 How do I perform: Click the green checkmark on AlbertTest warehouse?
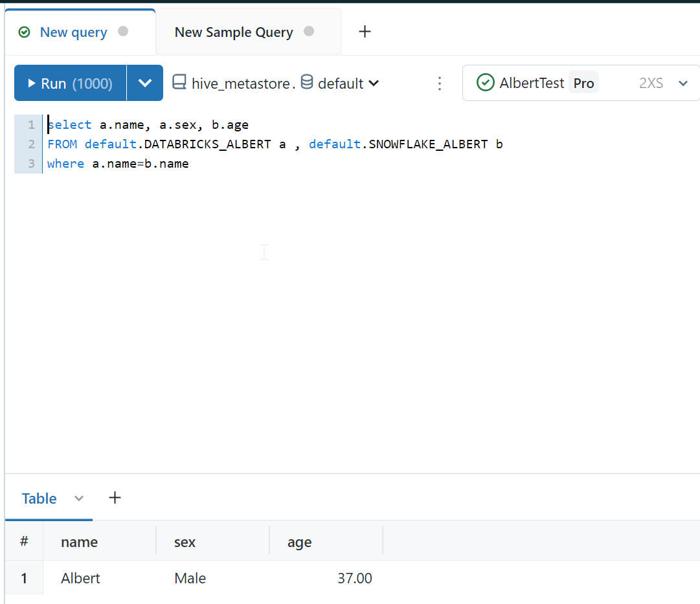(x=486, y=83)
